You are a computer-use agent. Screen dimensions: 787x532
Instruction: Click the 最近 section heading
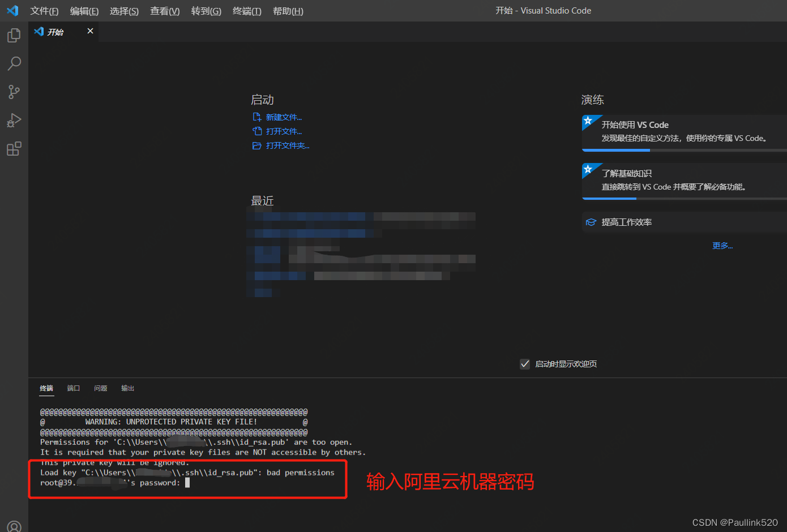click(262, 201)
